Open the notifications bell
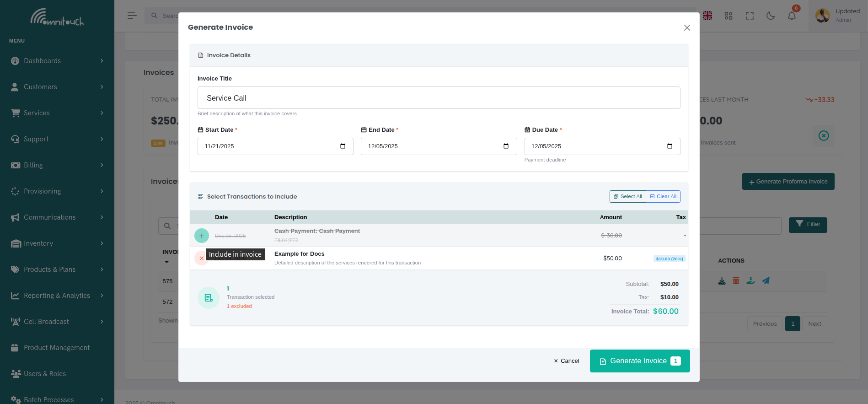The height and width of the screenshot is (404, 868). [792, 16]
